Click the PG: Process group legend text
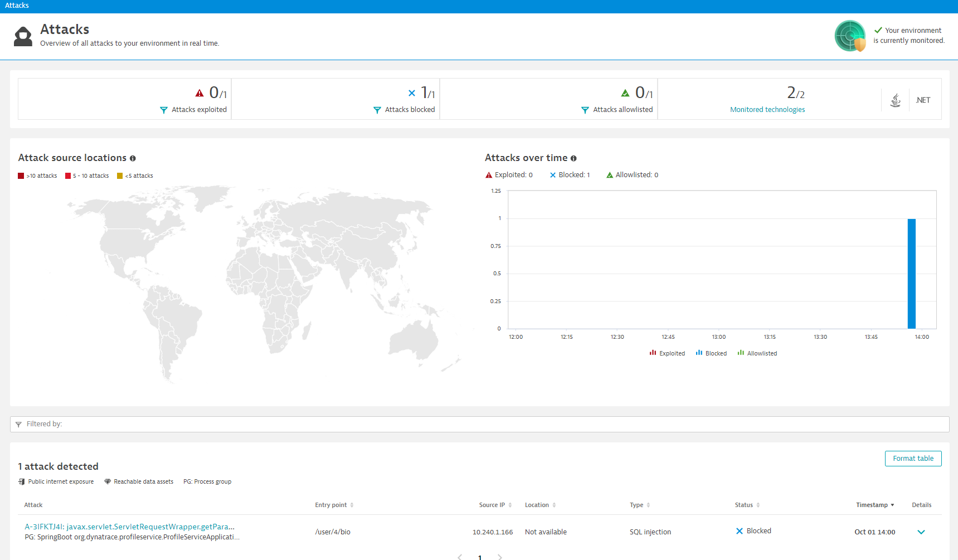The height and width of the screenshot is (560, 958). click(207, 481)
